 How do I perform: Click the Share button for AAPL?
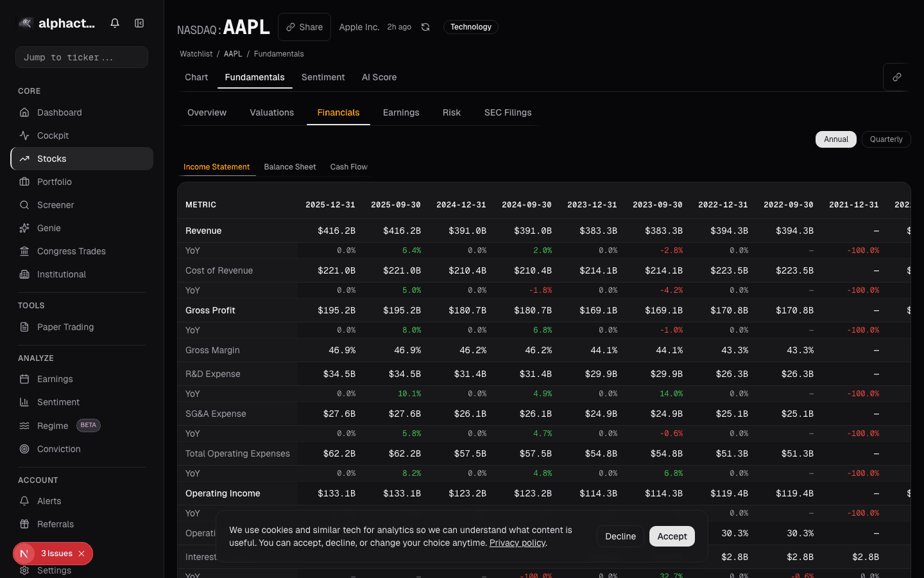click(x=304, y=27)
